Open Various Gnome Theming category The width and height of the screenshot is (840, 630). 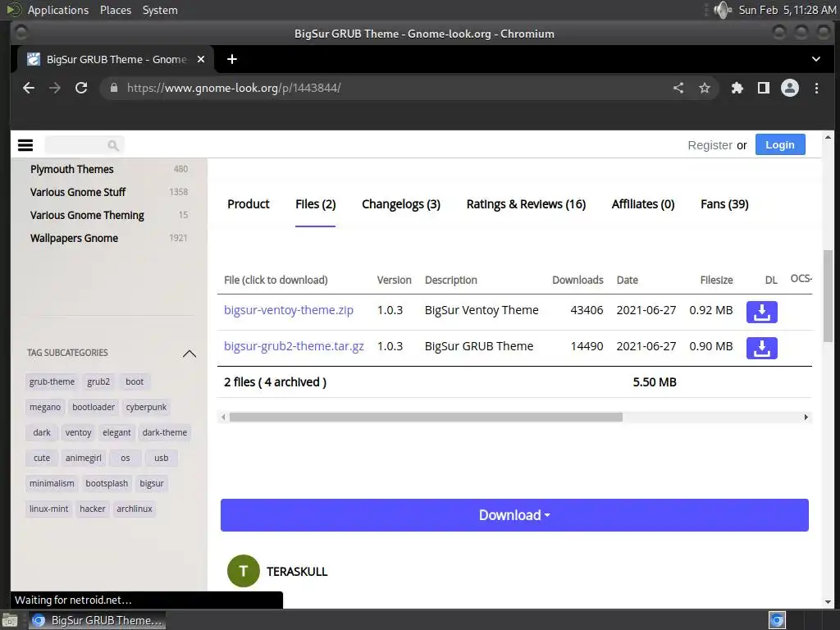point(87,216)
